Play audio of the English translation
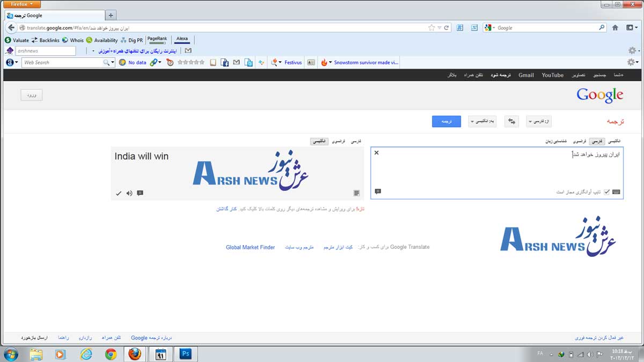 [129, 193]
